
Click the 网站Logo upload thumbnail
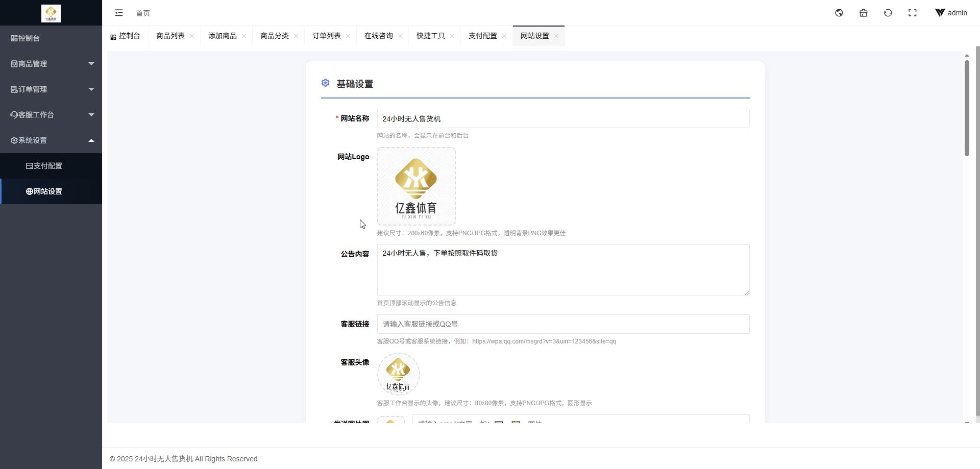(416, 186)
